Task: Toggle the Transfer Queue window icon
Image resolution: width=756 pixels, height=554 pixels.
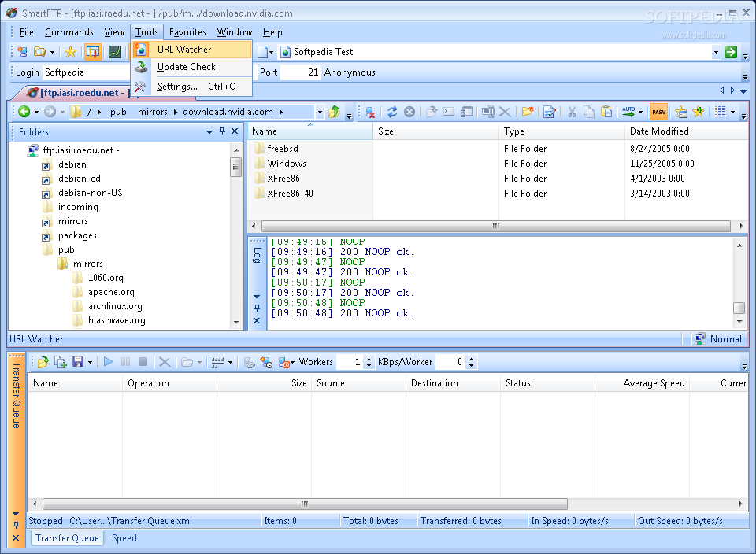Action: point(93,52)
